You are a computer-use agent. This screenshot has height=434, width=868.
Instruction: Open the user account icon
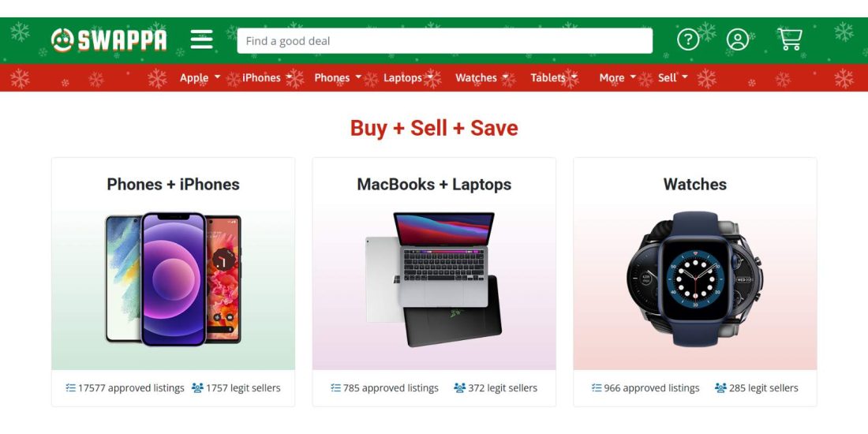(x=738, y=39)
